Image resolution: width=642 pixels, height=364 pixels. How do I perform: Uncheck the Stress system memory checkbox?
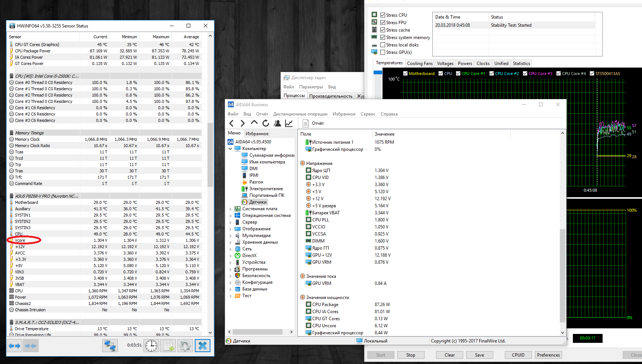click(383, 38)
